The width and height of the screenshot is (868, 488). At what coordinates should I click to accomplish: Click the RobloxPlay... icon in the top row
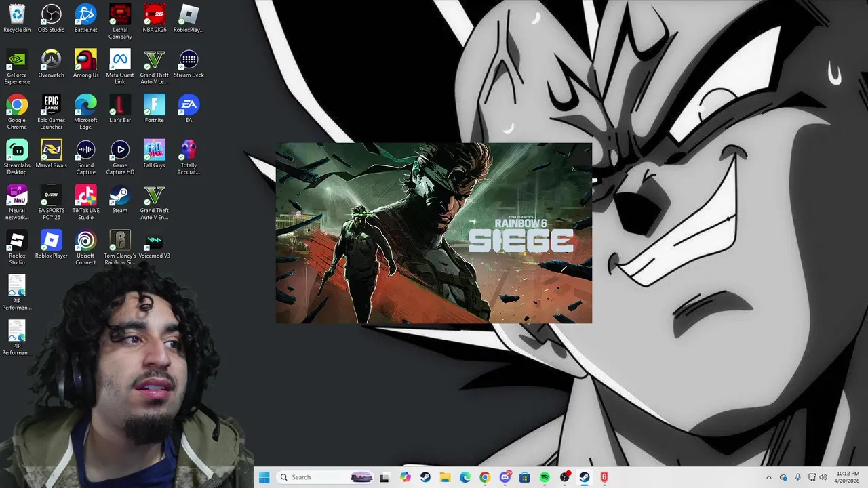[x=189, y=18]
